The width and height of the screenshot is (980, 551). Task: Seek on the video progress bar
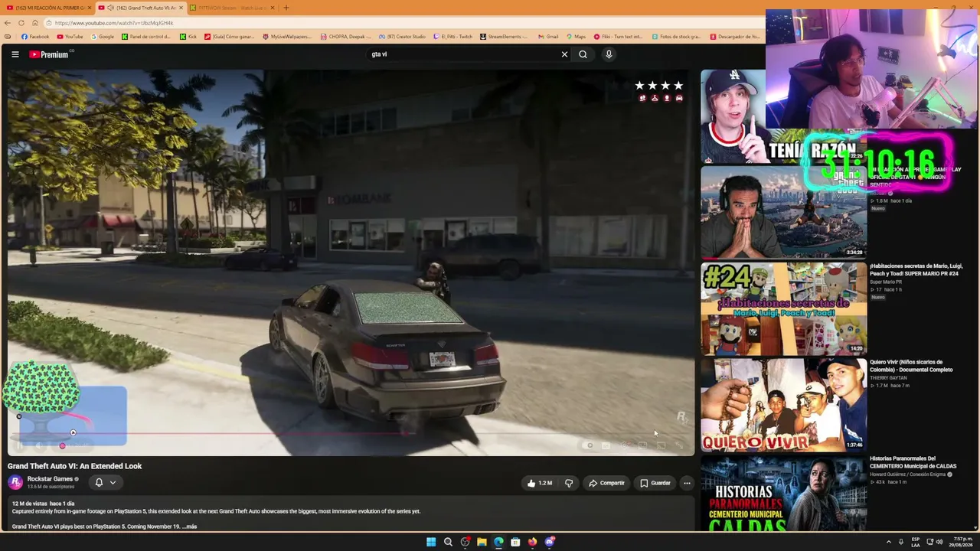[351, 434]
